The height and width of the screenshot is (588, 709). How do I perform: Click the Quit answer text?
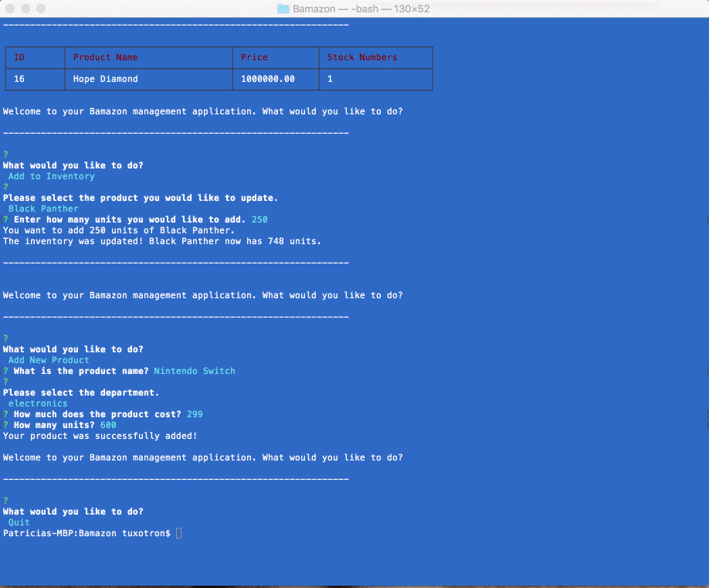tap(19, 522)
